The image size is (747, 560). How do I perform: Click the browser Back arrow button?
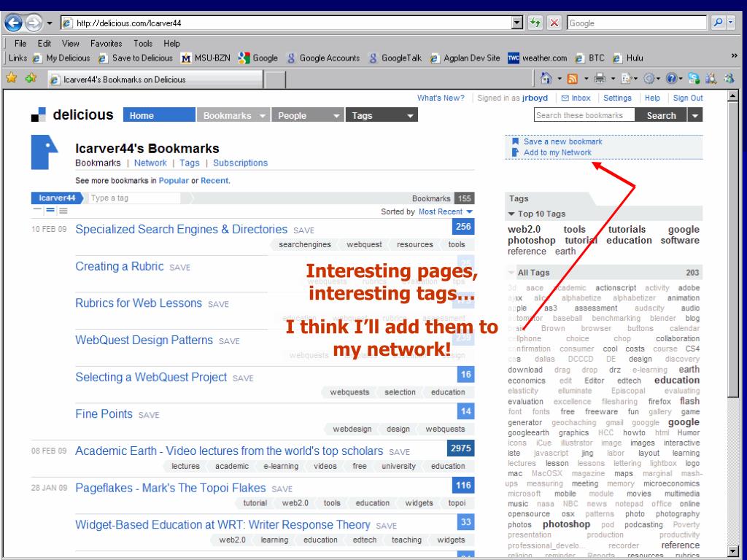[13, 23]
